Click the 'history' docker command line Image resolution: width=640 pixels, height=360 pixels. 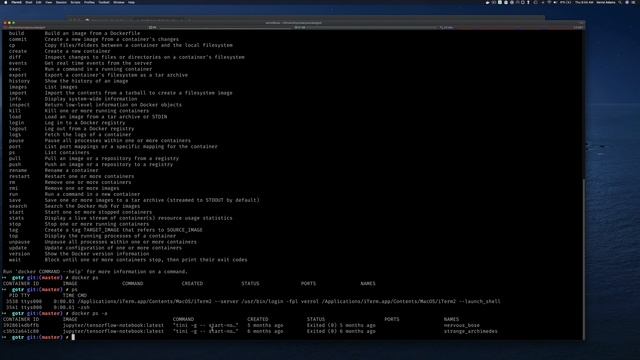coord(68,81)
